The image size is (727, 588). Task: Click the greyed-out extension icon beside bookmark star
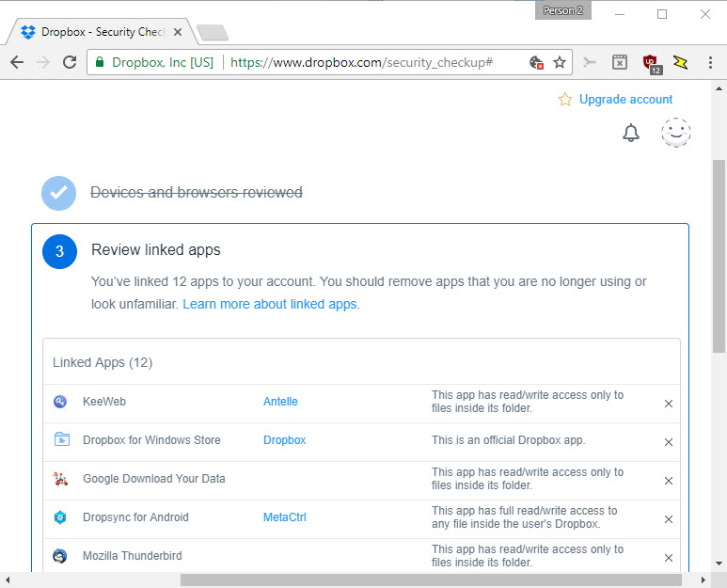pyautogui.click(x=590, y=62)
